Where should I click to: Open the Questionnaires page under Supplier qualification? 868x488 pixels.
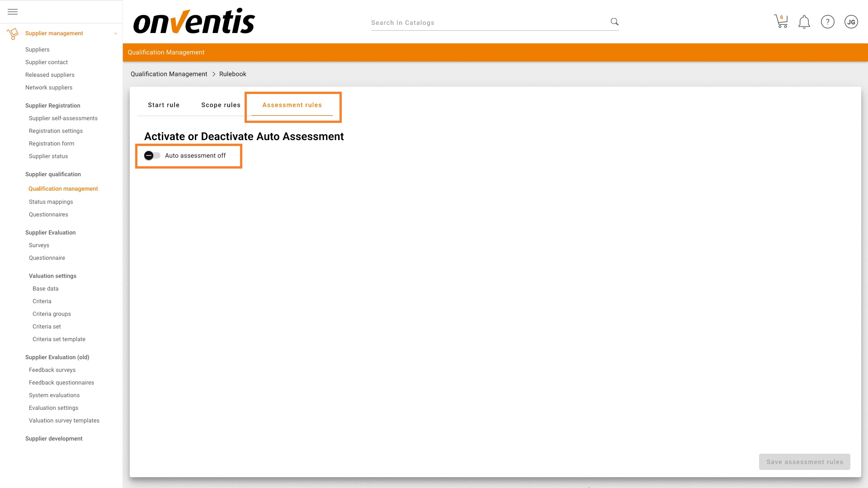click(48, 214)
